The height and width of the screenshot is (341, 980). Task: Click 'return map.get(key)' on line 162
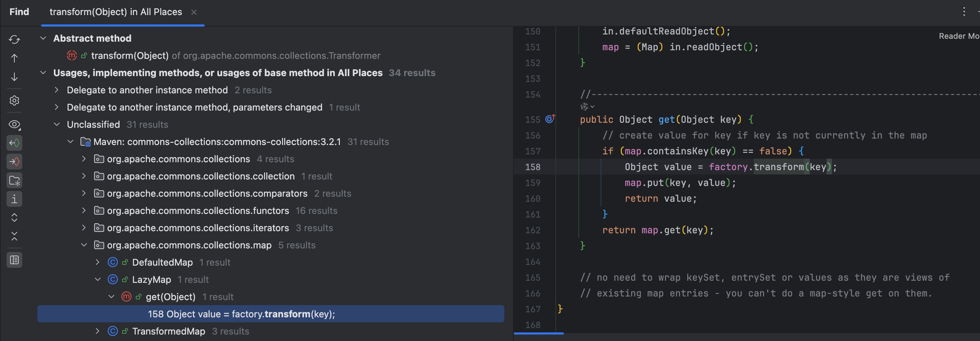658,230
